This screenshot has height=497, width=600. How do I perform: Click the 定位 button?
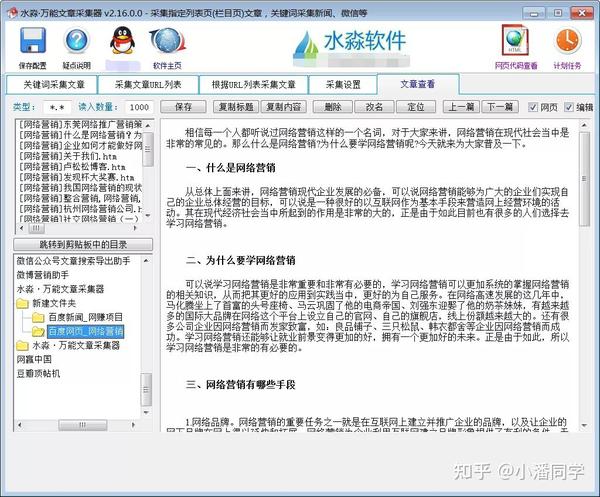(416, 107)
